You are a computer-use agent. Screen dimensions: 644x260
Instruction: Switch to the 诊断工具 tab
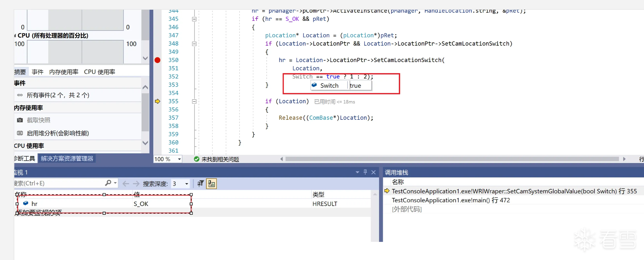(x=25, y=158)
